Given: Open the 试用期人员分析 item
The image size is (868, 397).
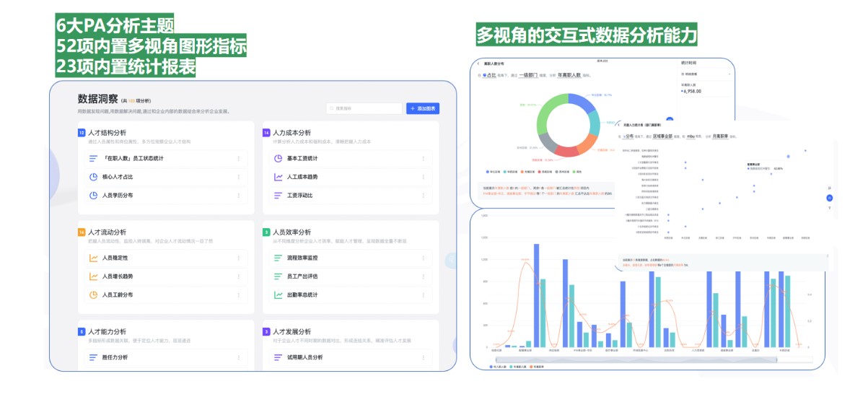Looking at the screenshot, I should pos(304,357).
